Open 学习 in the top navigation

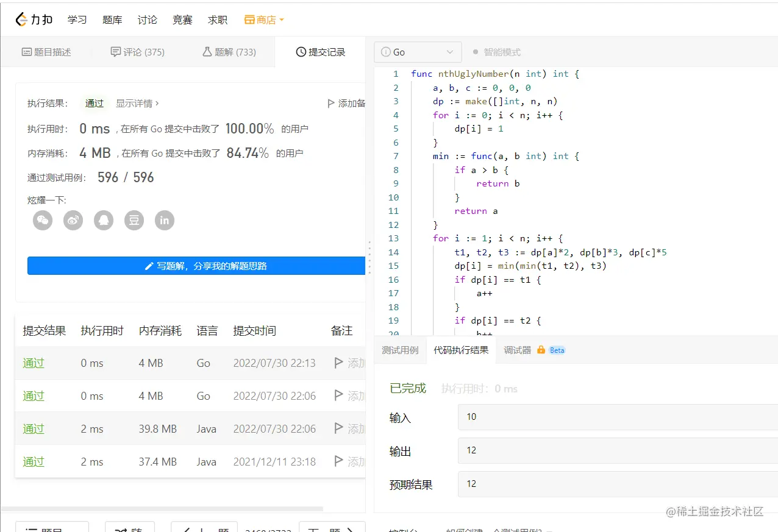[77, 20]
